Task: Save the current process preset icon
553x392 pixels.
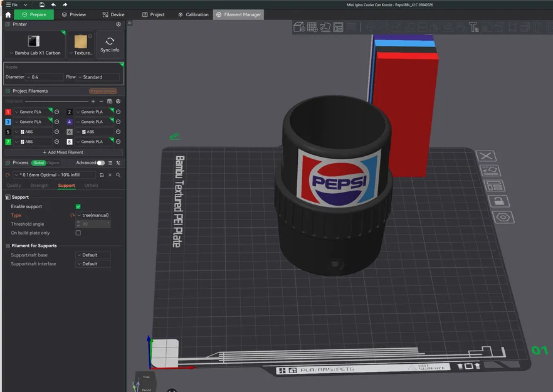Action: (x=102, y=175)
